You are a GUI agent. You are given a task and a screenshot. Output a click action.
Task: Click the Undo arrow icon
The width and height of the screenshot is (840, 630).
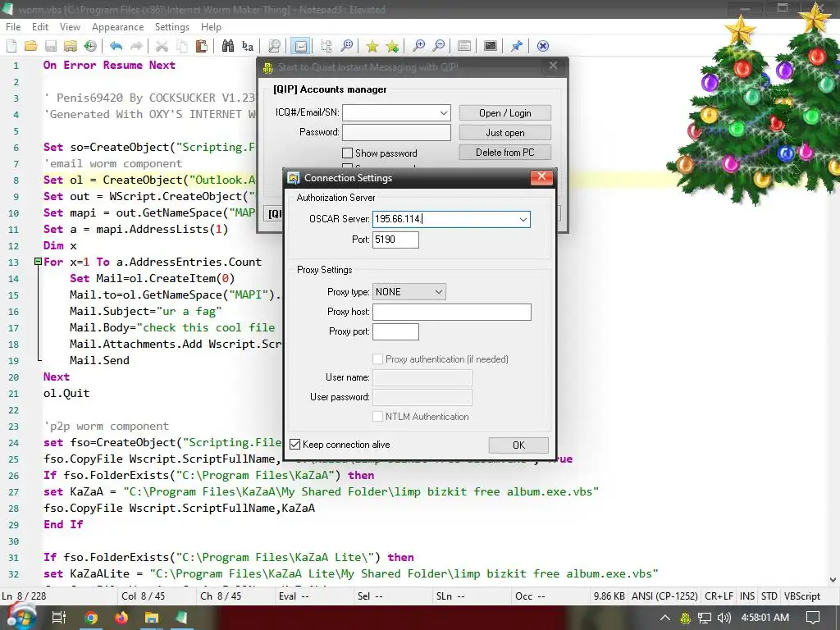tap(116, 46)
